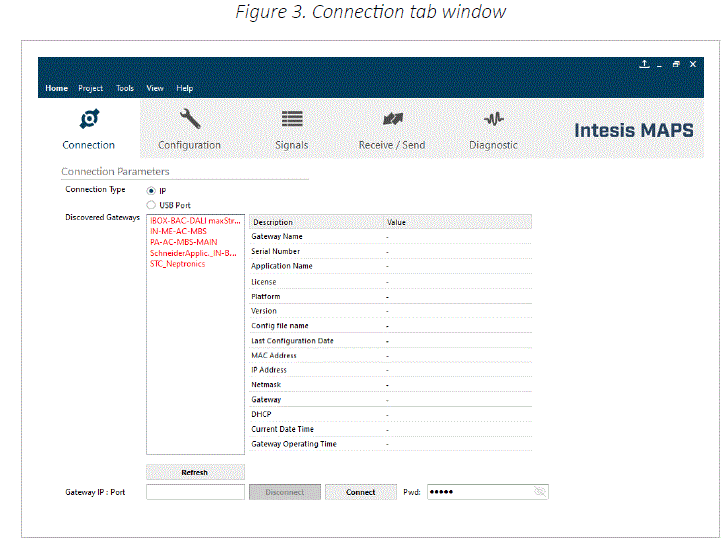
Task: Open the Home menu
Action: pyautogui.click(x=57, y=88)
